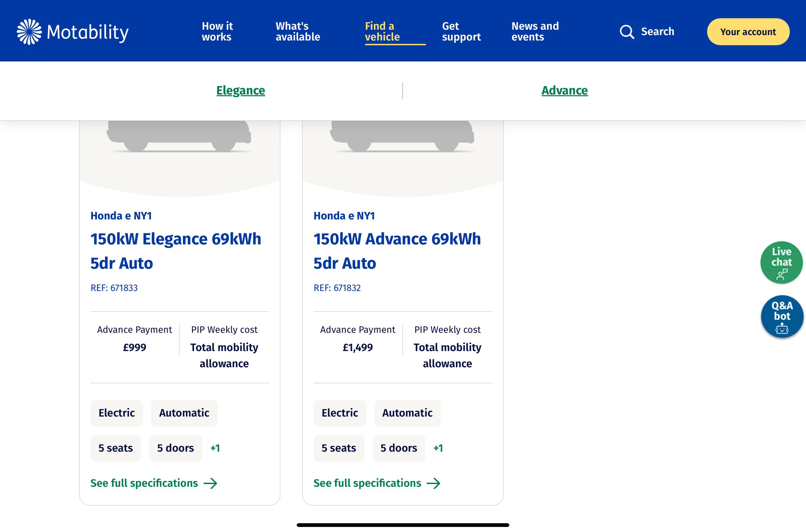Open the Get support menu

tap(461, 31)
